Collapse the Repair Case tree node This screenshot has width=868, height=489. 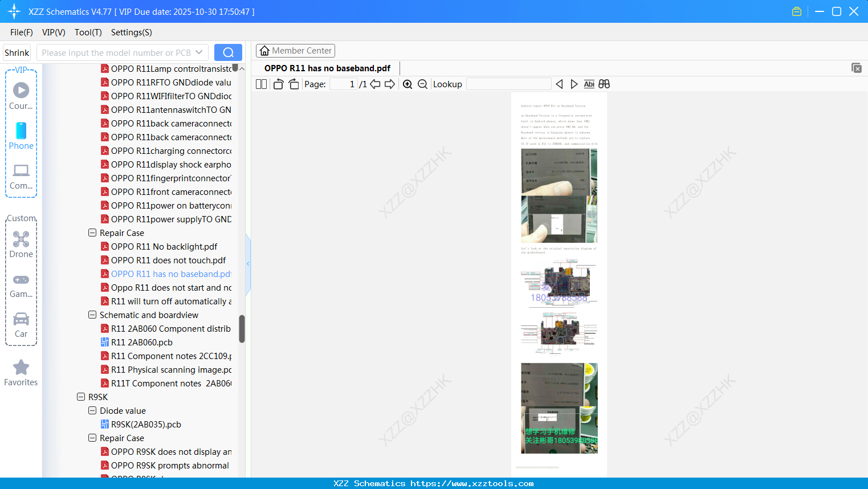tap(92, 233)
